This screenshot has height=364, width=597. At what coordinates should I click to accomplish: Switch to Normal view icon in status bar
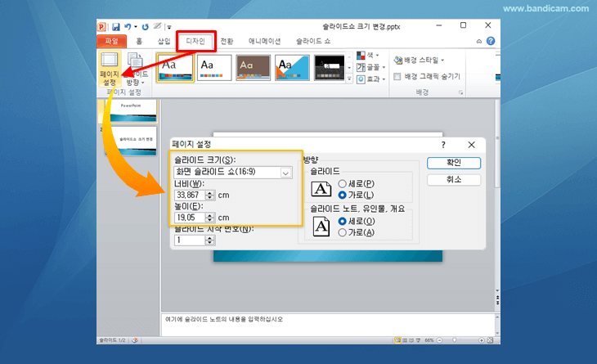pyautogui.click(x=398, y=340)
